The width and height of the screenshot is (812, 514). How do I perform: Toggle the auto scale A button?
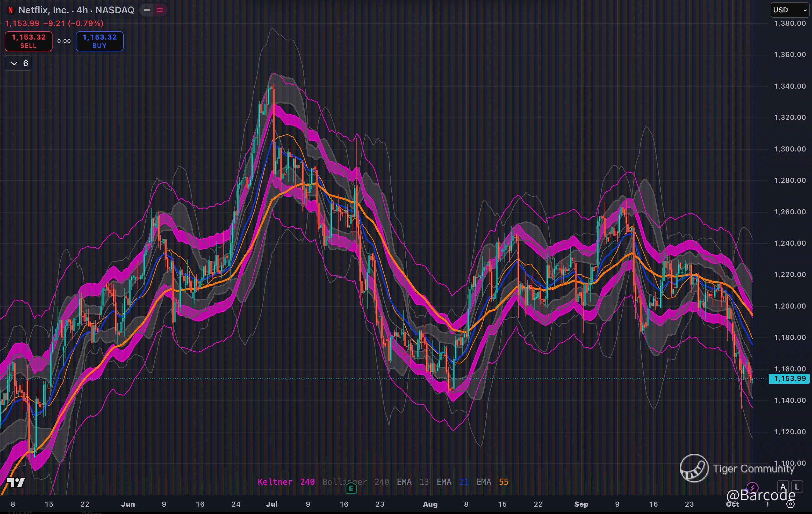[783, 487]
